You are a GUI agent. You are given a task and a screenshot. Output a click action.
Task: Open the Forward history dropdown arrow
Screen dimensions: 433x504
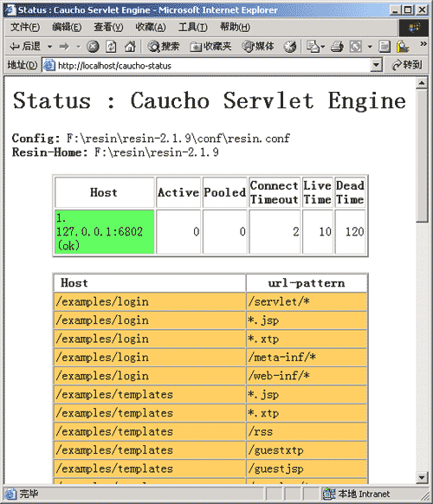[x=78, y=47]
